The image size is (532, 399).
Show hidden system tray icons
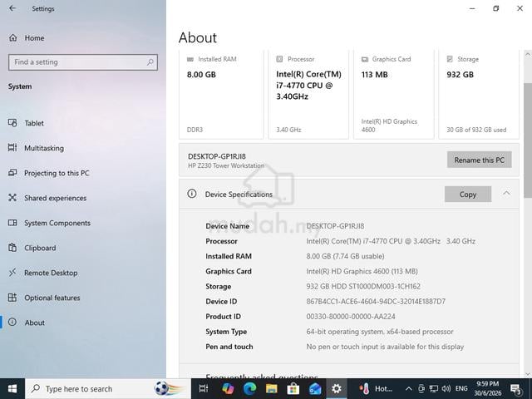[x=409, y=389]
